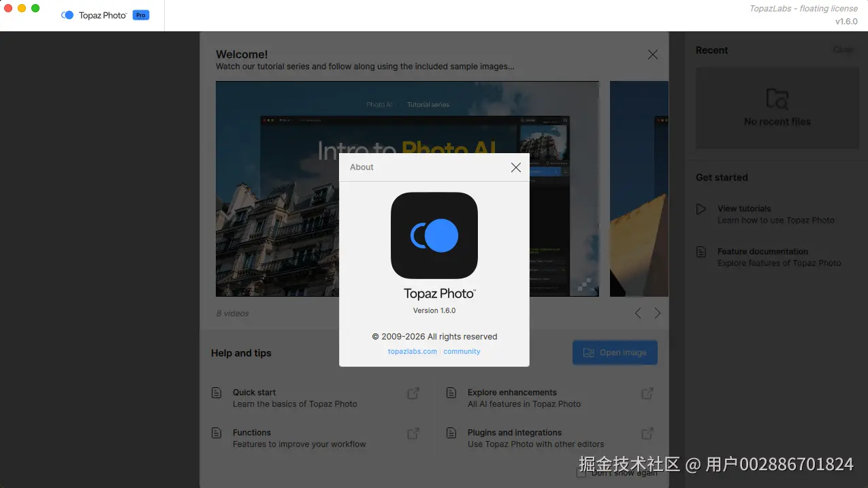Click the 'Get started' heading

[x=722, y=178]
